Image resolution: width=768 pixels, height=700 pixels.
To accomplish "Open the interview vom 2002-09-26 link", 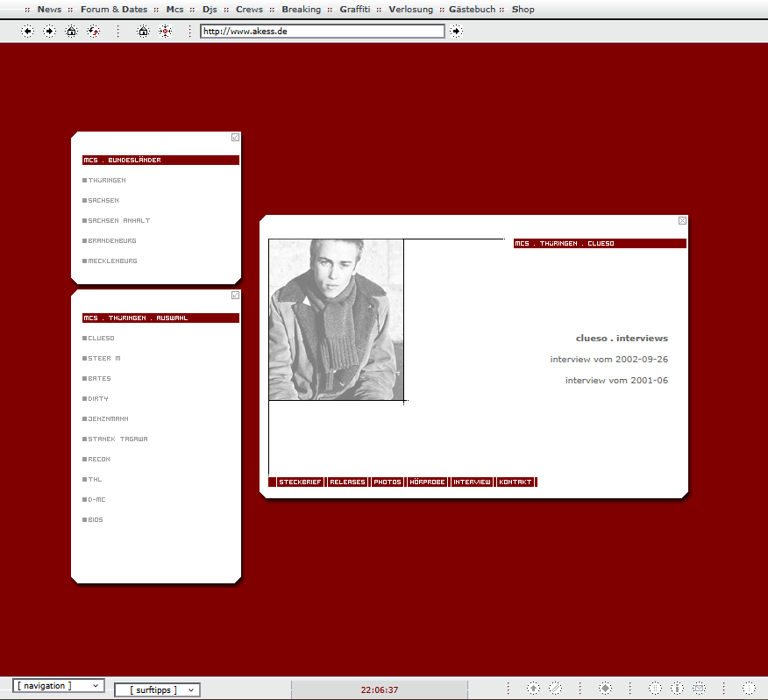I will point(608,360).
